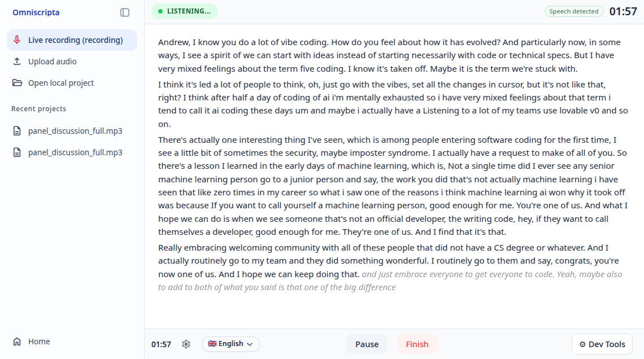Click the Omniscripta app title

click(x=36, y=12)
